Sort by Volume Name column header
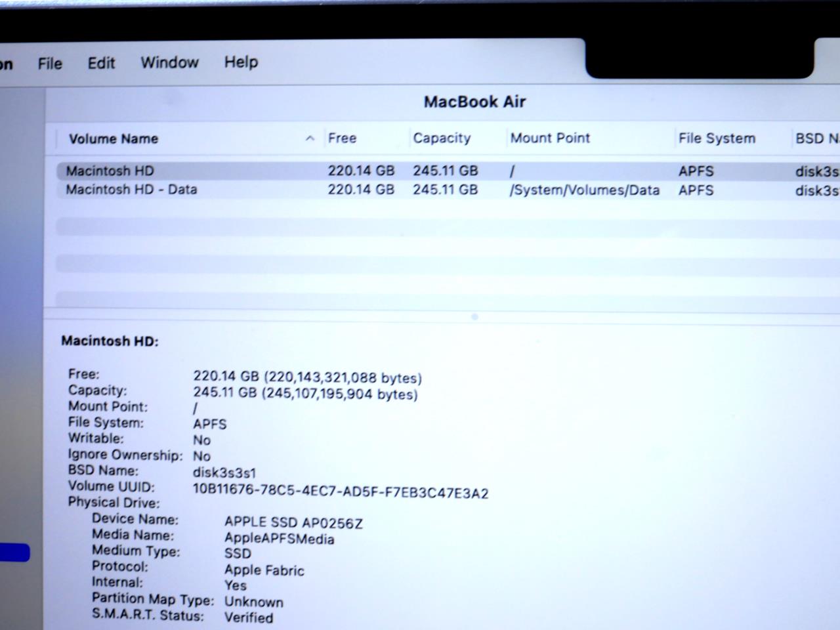This screenshot has height=630, width=840. (x=114, y=138)
